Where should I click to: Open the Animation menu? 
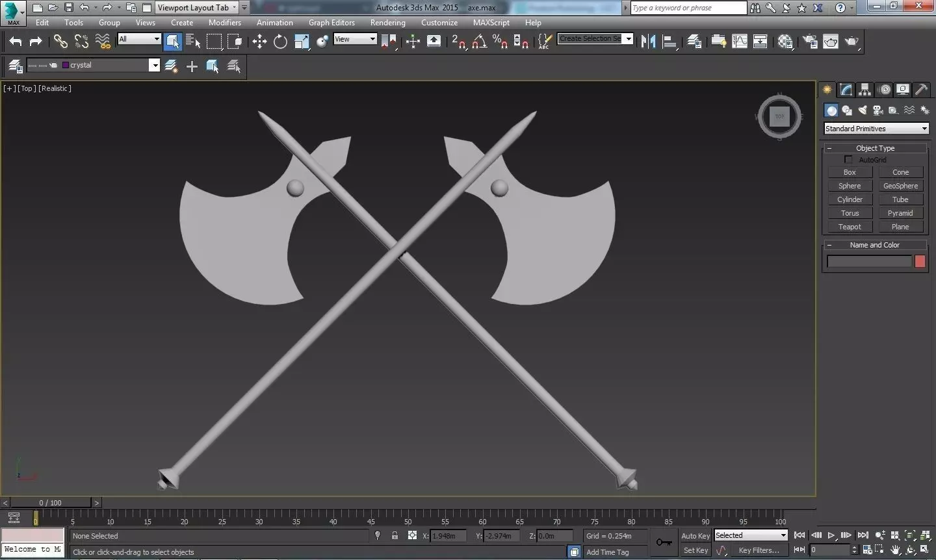[275, 22]
